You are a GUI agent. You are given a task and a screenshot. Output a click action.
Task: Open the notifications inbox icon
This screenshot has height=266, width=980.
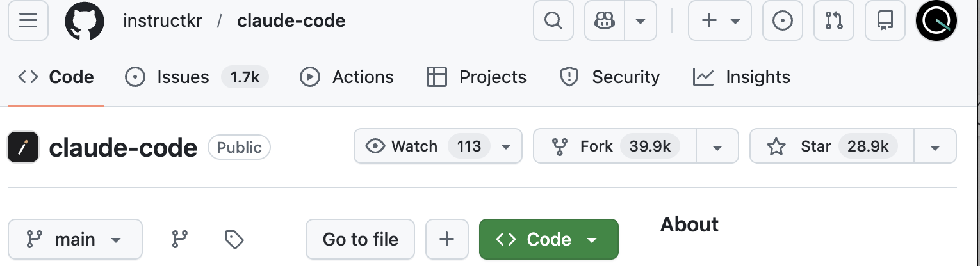(885, 20)
